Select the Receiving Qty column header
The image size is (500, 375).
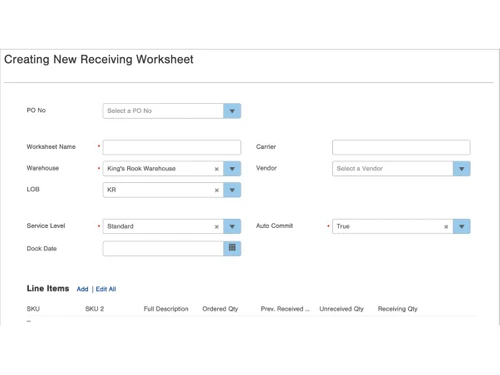(397, 309)
